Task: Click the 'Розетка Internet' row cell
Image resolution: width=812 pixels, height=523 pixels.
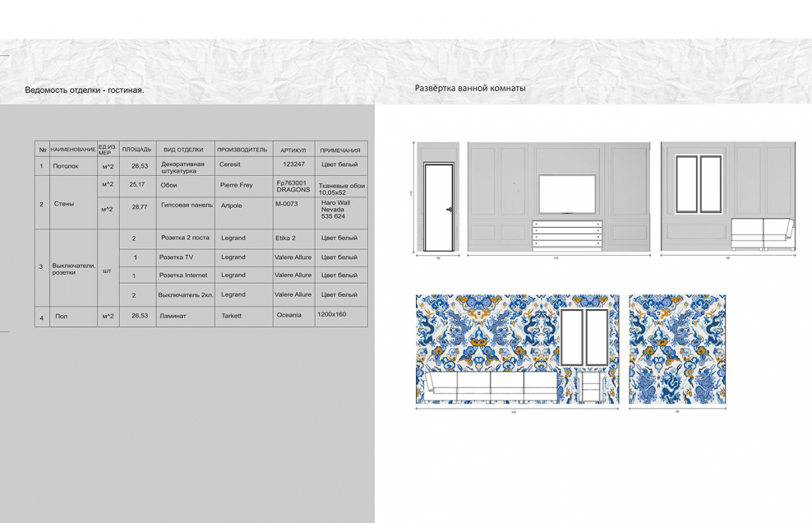Action: tap(182, 275)
